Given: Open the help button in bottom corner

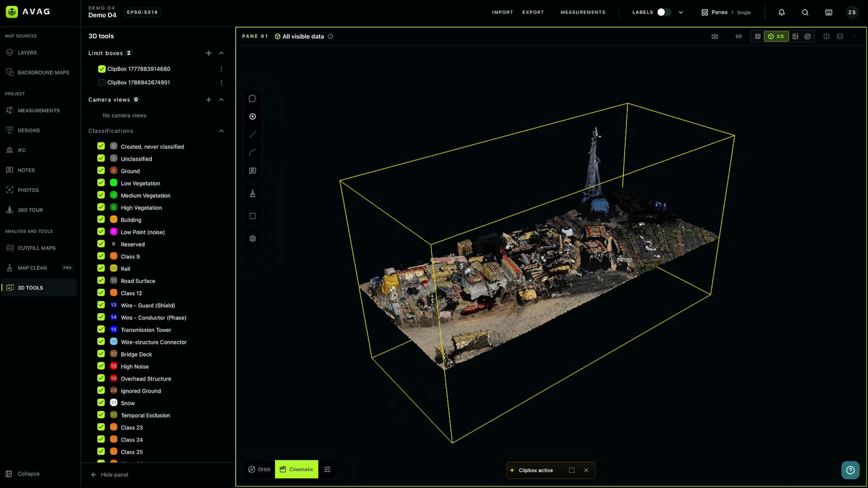Looking at the screenshot, I should [x=850, y=470].
